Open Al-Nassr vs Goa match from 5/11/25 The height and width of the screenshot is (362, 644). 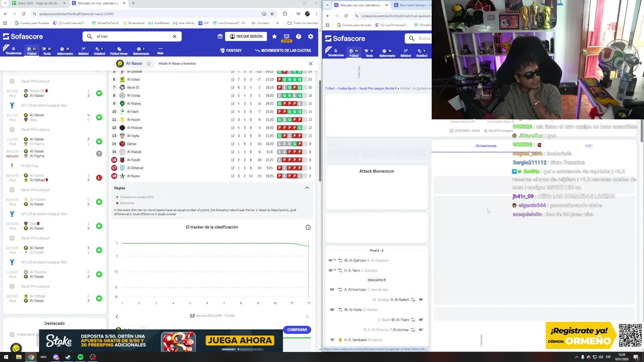pos(54,117)
